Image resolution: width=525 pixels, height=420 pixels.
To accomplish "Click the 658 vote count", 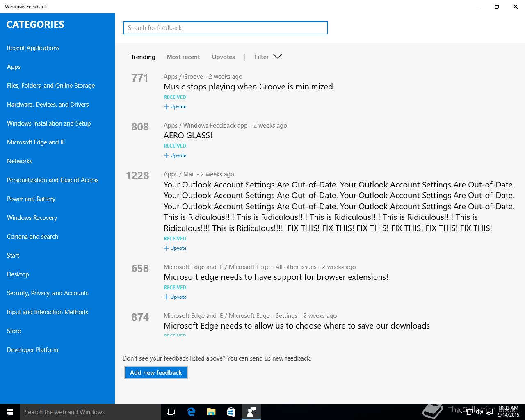I will pos(140,268).
